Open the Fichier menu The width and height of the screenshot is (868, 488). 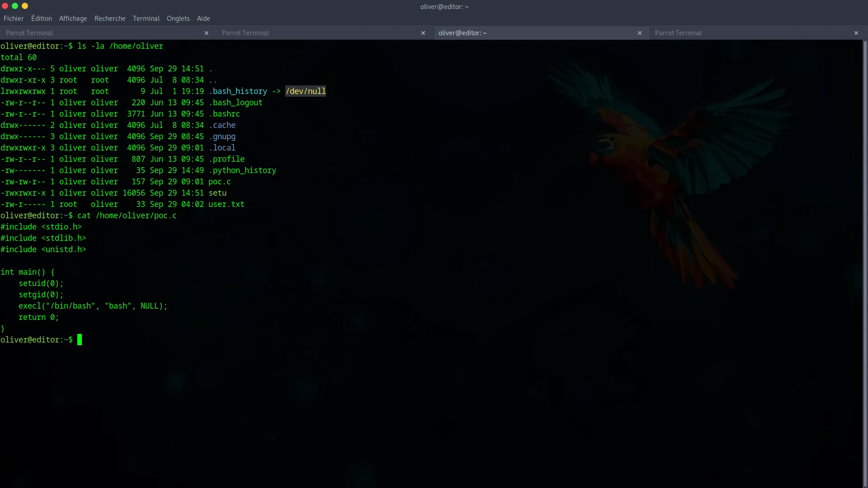[x=14, y=19]
